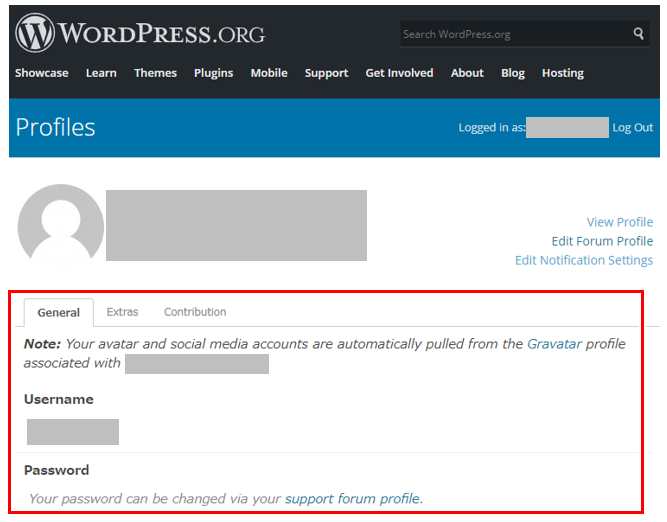This screenshot has width=667, height=522.
Task: Click the Username label
Action: (x=59, y=399)
